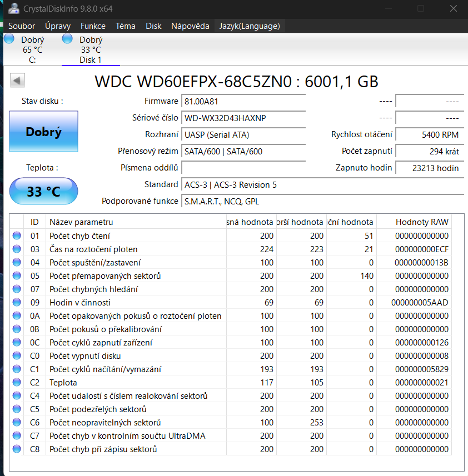
Task: Click the 294 krát power-on count field
Action: tap(430, 152)
